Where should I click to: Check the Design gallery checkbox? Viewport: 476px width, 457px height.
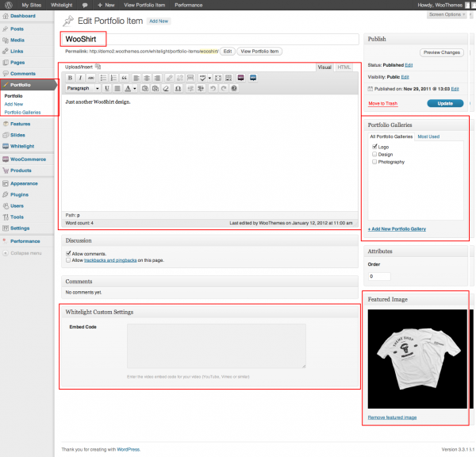coord(374,154)
